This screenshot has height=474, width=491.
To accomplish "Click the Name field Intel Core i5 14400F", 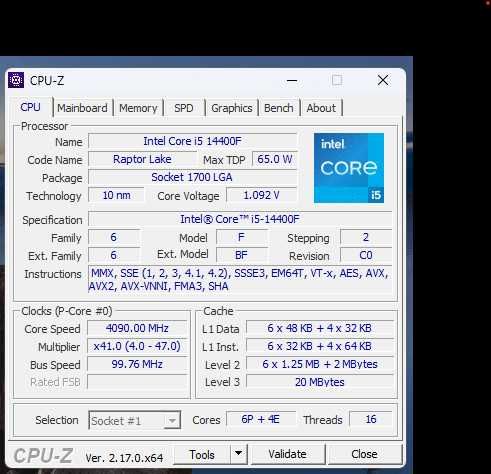I will click(192, 141).
